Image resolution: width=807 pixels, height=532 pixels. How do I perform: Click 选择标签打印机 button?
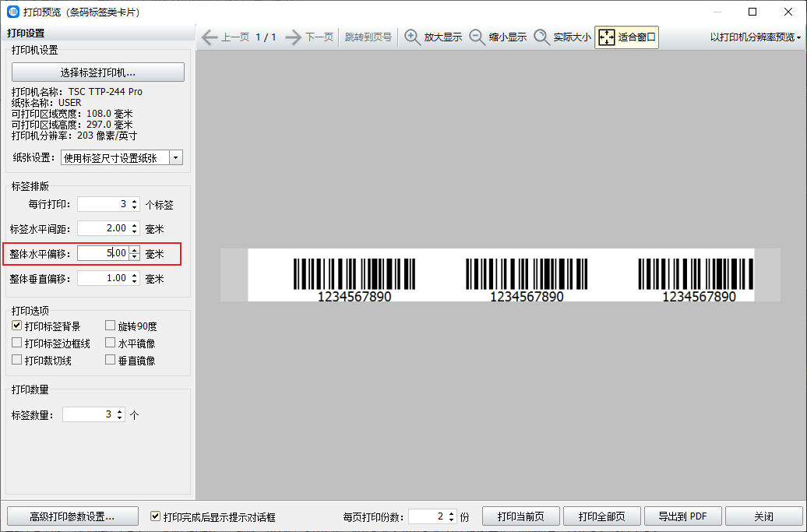click(x=98, y=72)
